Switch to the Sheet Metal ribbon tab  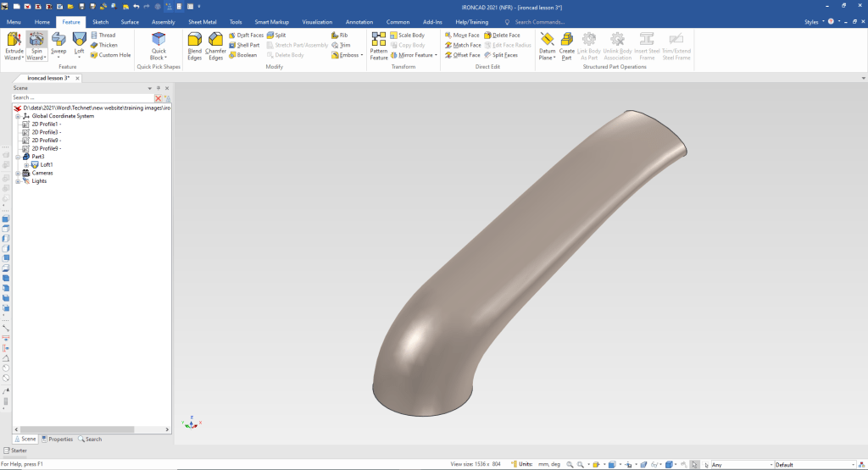(201, 21)
